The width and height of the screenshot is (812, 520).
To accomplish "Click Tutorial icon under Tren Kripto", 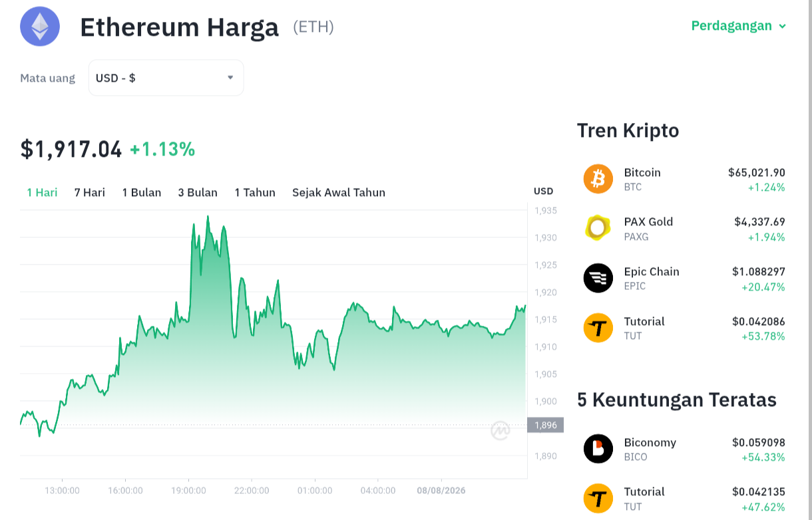I will [x=598, y=328].
